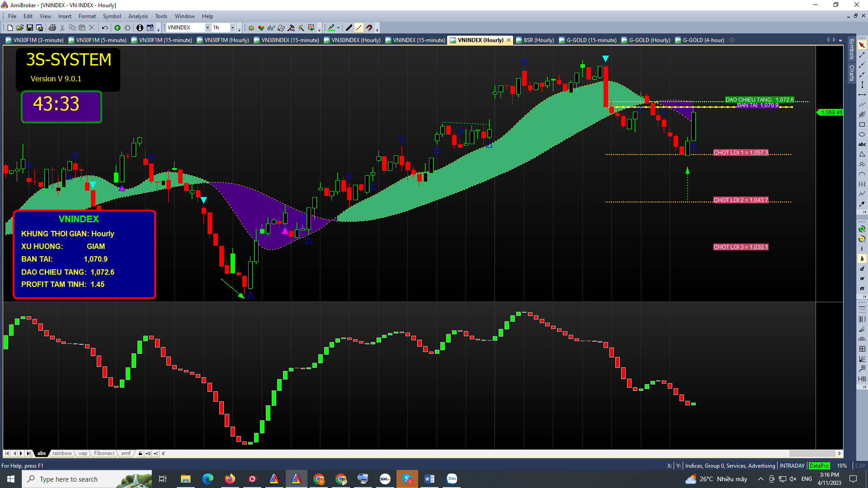Switch to G-GOLD (4-hour) chart tab
The height and width of the screenshot is (488, 868).
tap(703, 40)
